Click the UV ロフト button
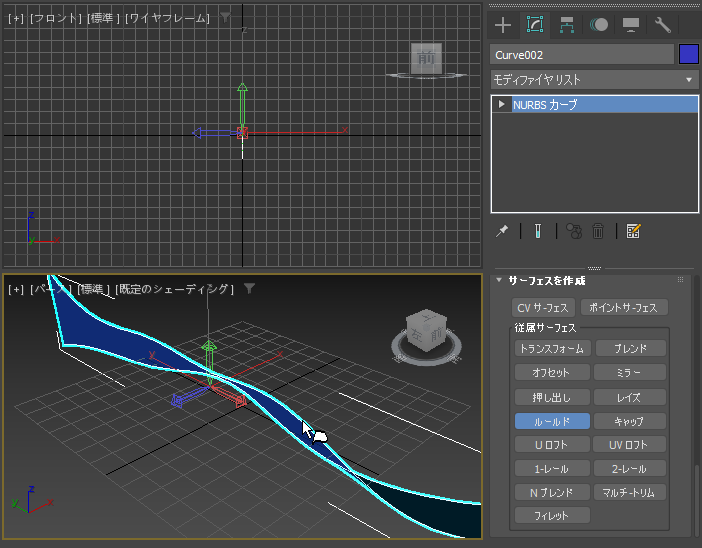The width and height of the screenshot is (702, 548). [629, 445]
